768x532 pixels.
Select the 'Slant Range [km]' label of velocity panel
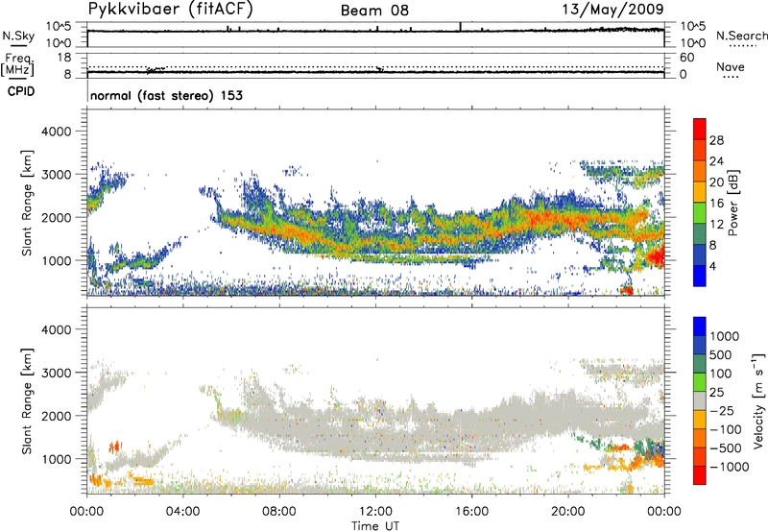pos(27,401)
